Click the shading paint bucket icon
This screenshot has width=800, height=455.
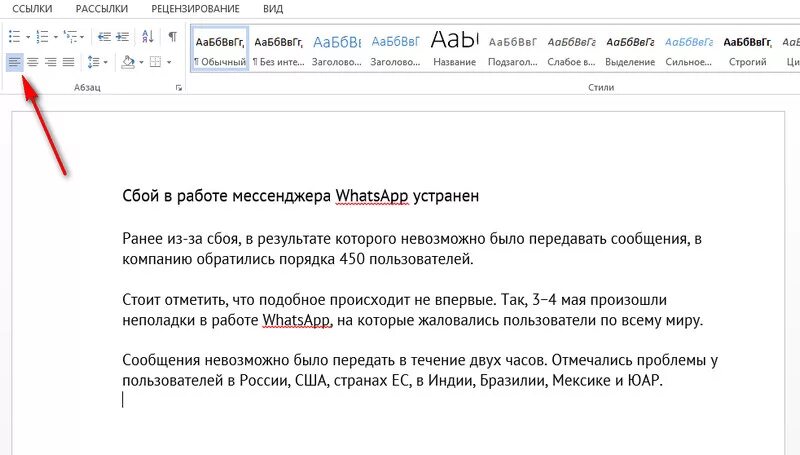(x=128, y=62)
